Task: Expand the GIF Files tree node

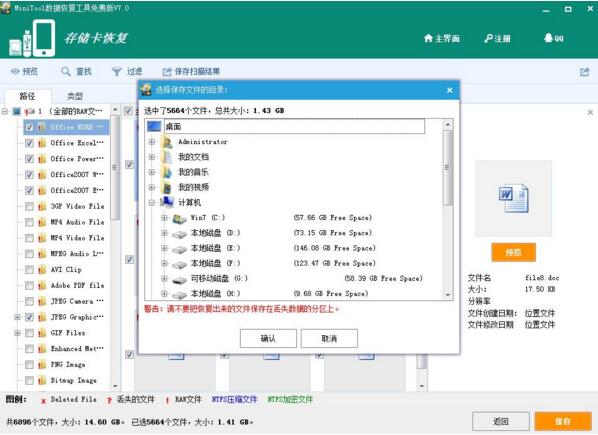Action: tap(17, 333)
